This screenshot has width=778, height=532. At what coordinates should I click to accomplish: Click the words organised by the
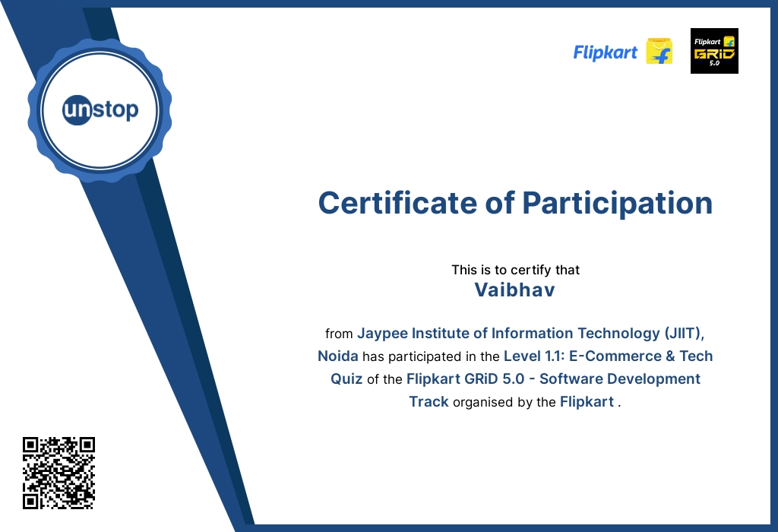504,402
